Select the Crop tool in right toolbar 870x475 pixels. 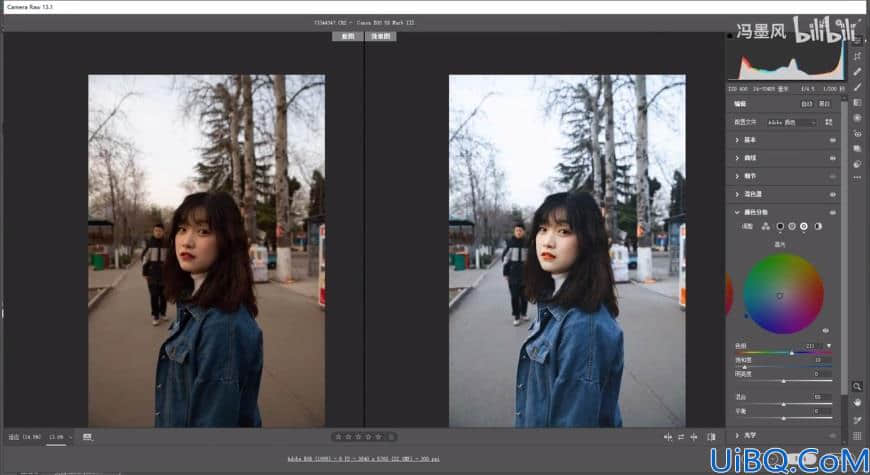pos(858,56)
